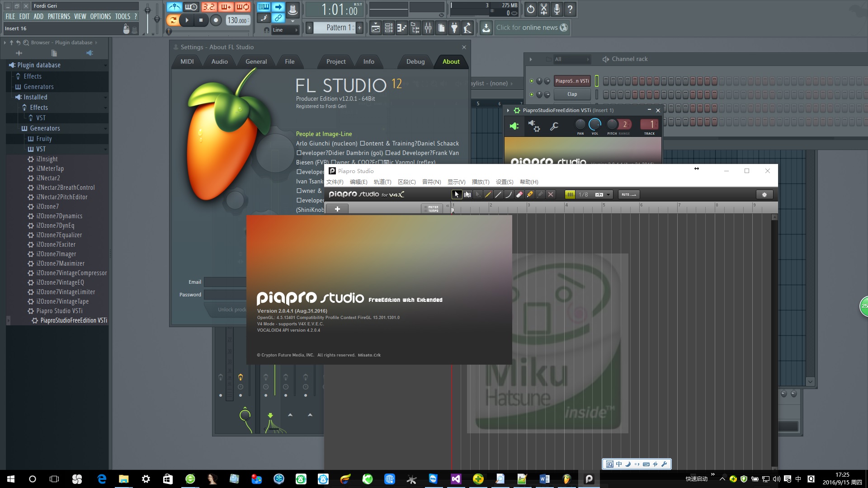Screen dimensions: 868x488
Task: Click the metronome icon in FL toolbar
Action: click(x=174, y=7)
